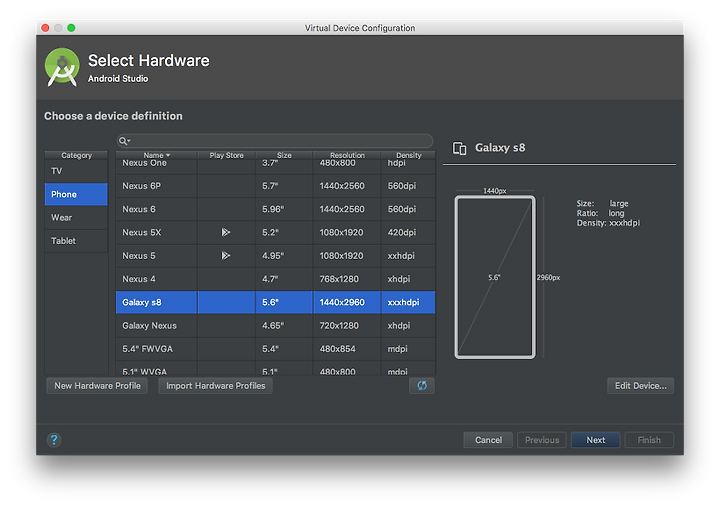Click the Size column header
The image size is (720, 507).
tap(284, 155)
